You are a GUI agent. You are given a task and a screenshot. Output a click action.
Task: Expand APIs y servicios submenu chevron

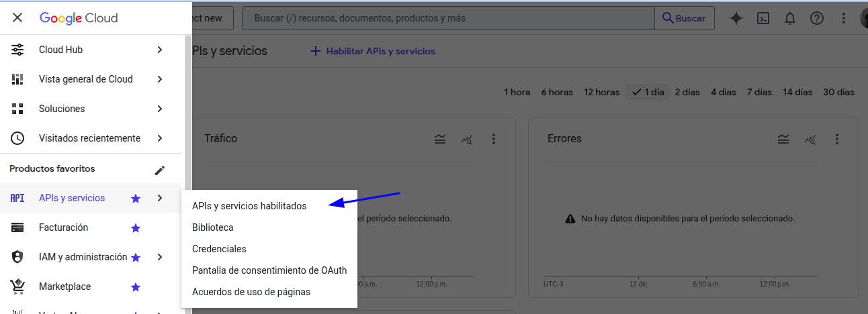click(159, 198)
